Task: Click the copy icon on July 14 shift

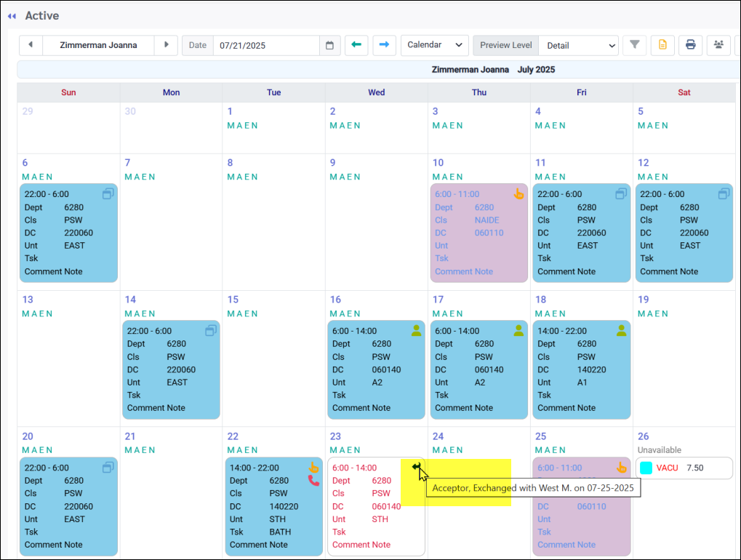Action: click(211, 331)
